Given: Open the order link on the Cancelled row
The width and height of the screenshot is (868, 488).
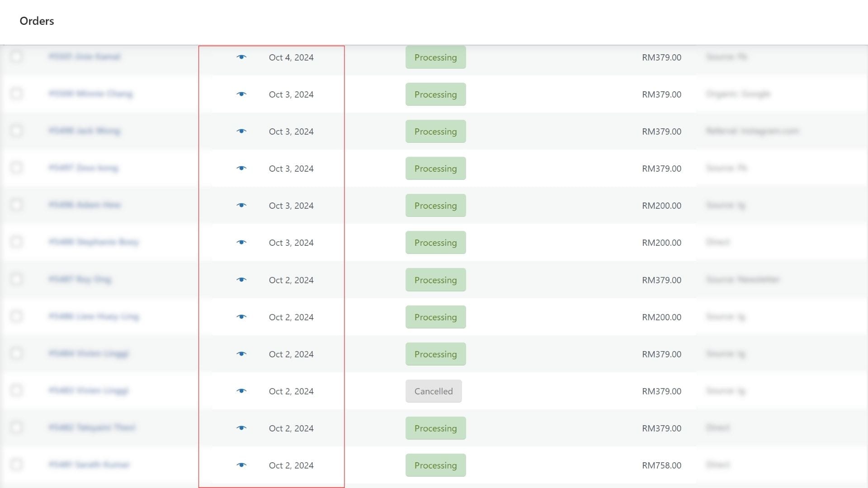Looking at the screenshot, I should (89, 390).
